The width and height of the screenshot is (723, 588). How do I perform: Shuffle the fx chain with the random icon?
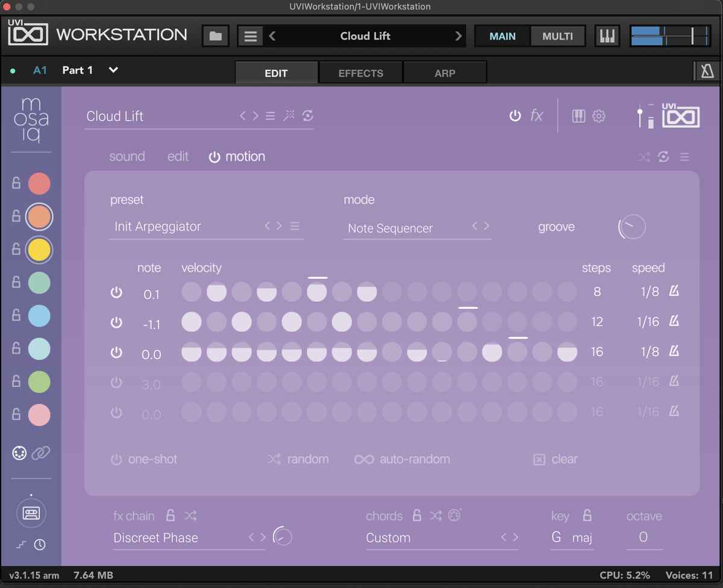coord(190,516)
